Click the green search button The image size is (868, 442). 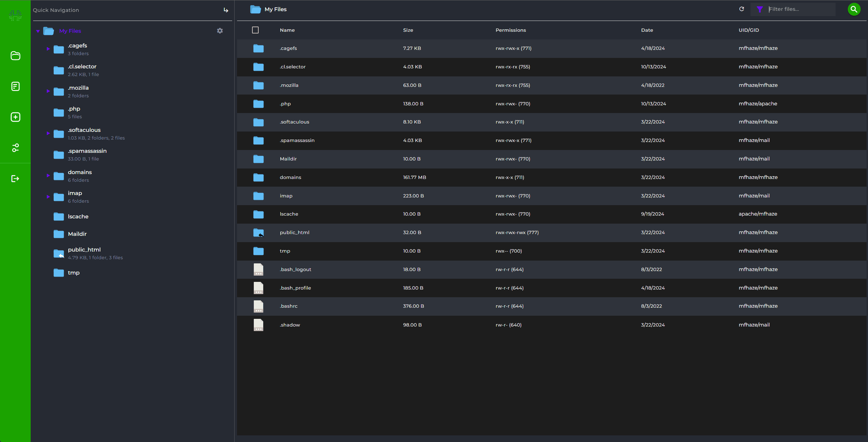[x=854, y=9]
